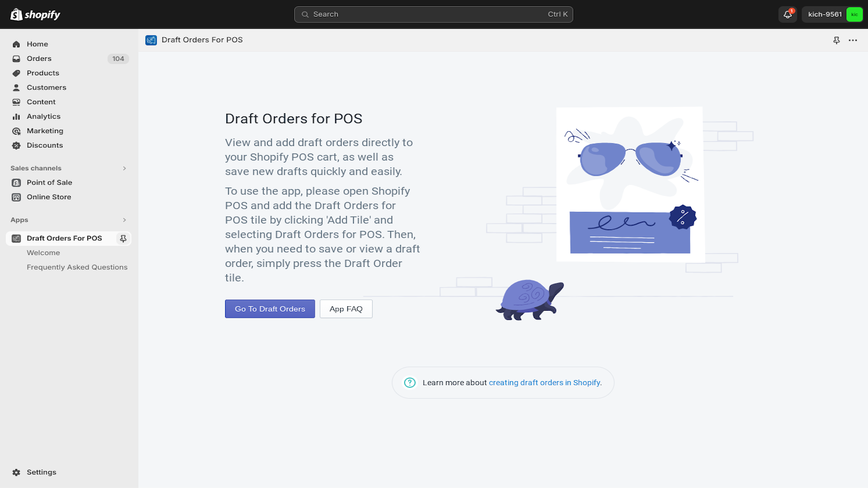Image resolution: width=868 pixels, height=488 pixels.
Task: Click the app icon in the page header
Action: tap(151, 40)
